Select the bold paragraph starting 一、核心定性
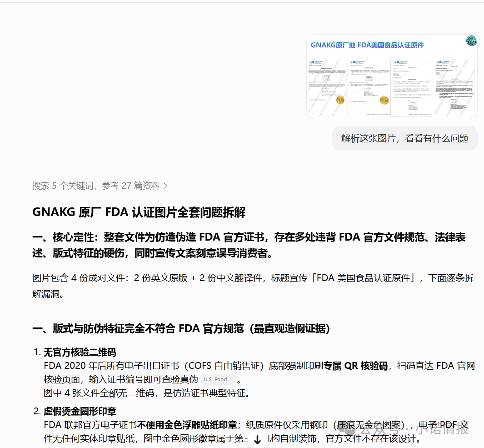 click(x=249, y=245)
